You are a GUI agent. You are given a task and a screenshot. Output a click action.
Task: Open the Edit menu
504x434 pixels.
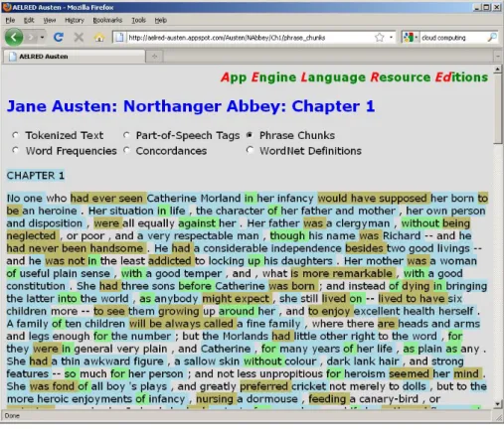[x=29, y=20]
